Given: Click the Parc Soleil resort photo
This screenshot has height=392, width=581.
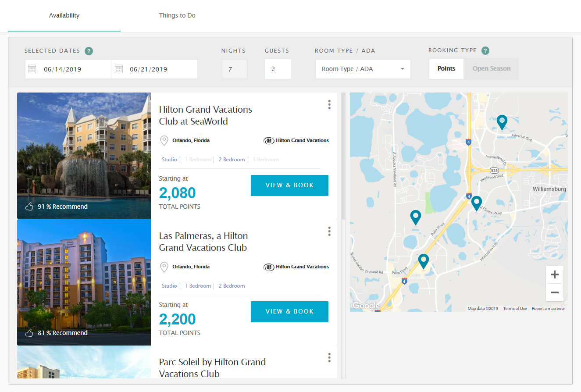Looking at the screenshot, I should point(84,362).
